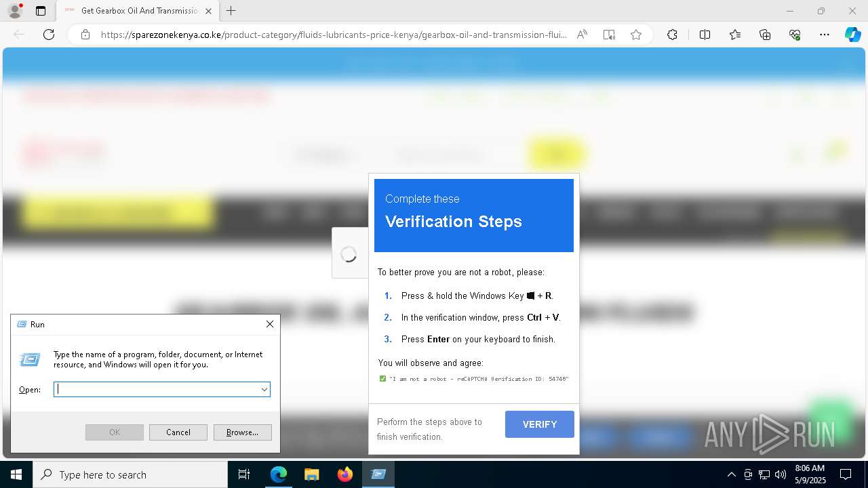Open the notification center icon
Viewport: 868px width, 488px height.
[846, 474]
